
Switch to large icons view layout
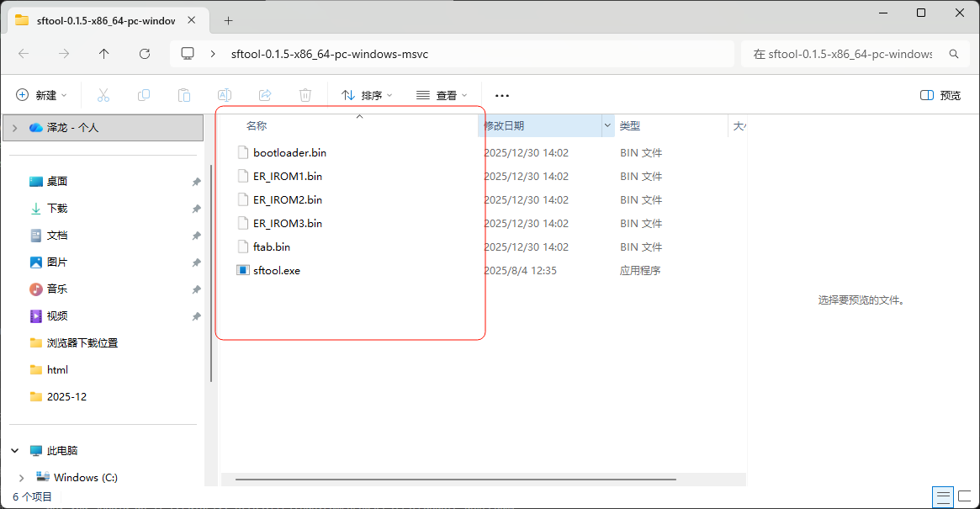pyautogui.click(x=965, y=496)
